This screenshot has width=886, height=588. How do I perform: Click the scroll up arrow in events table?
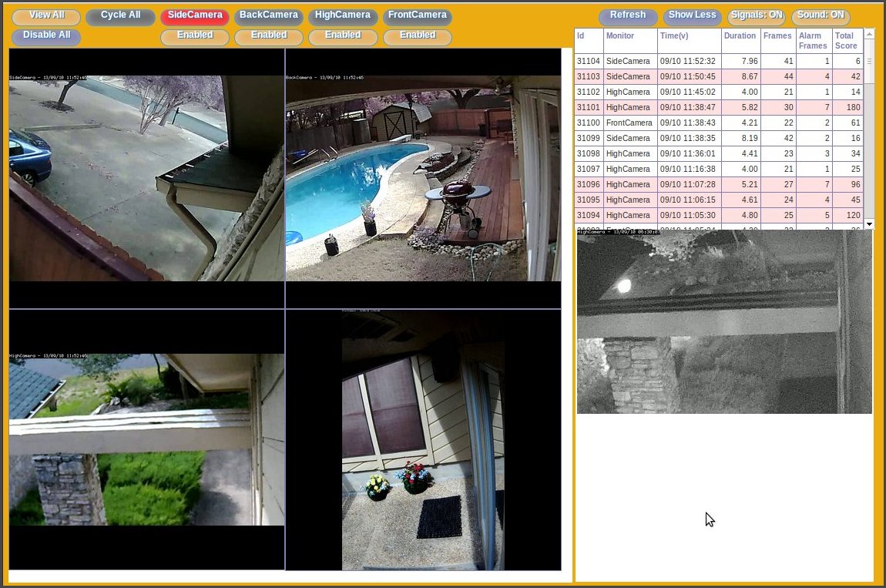pos(870,34)
